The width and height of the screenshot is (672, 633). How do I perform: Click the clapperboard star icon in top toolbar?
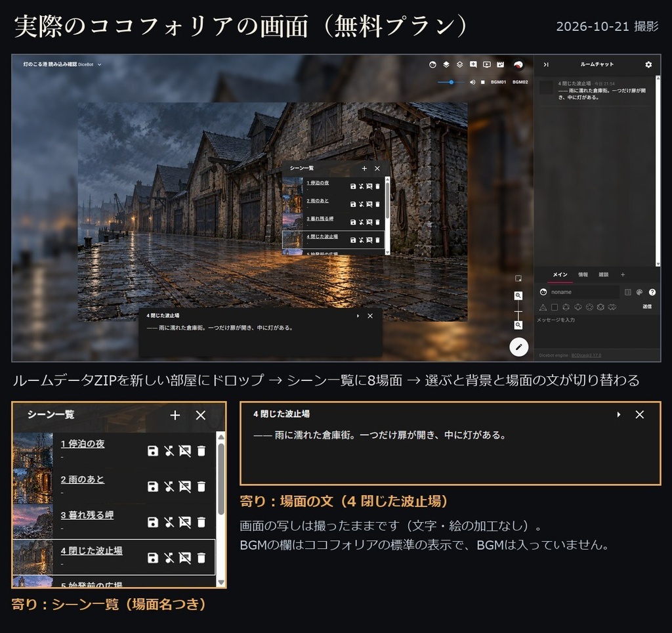coord(500,65)
